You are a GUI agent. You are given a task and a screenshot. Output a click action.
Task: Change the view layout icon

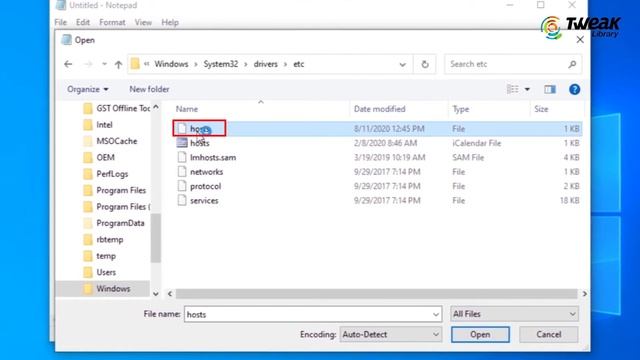tap(513, 89)
